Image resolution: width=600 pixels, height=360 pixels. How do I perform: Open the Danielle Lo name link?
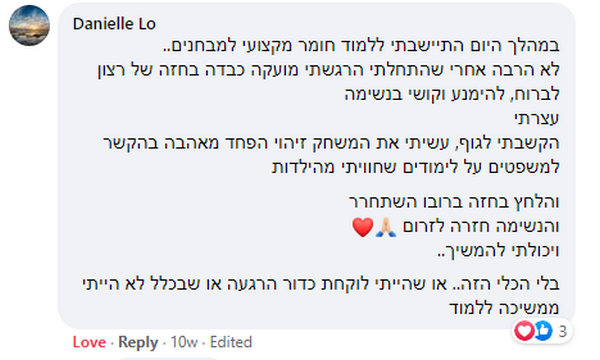[x=114, y=24]
